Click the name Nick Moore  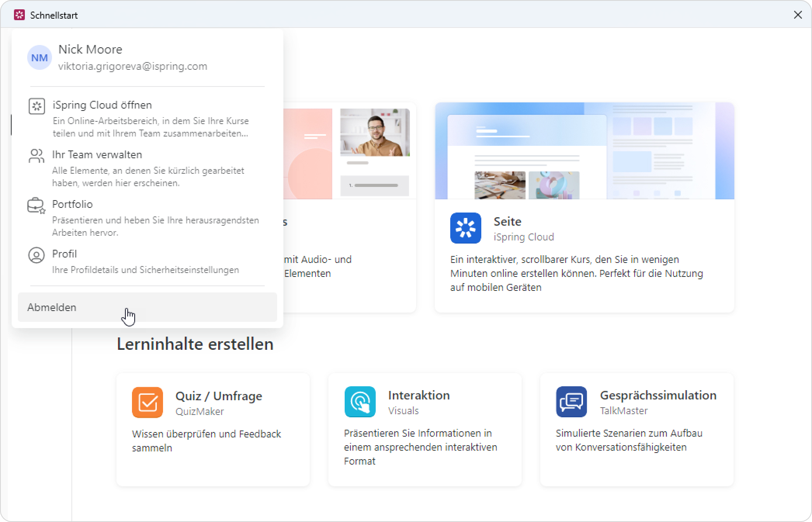pyautogui.click(x=90, y=49)
